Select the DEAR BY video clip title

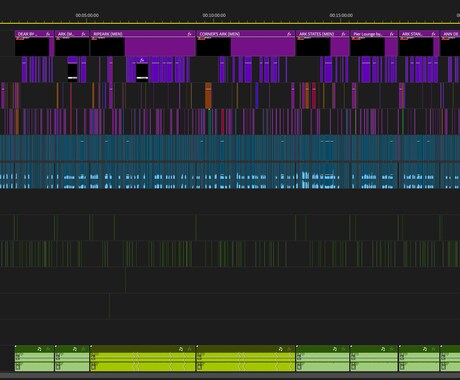point(26,34)
